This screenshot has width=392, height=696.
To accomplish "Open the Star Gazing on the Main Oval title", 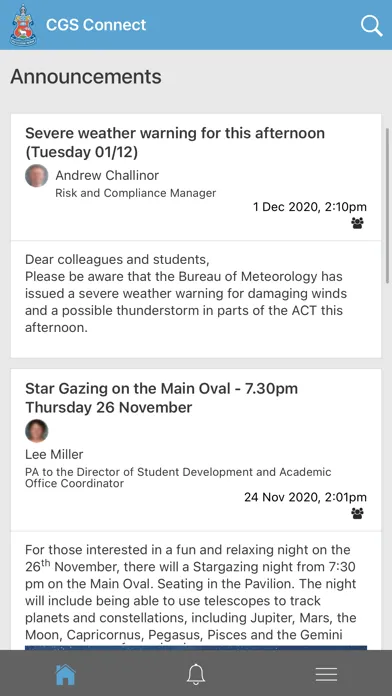I will [x=162, y=398].
